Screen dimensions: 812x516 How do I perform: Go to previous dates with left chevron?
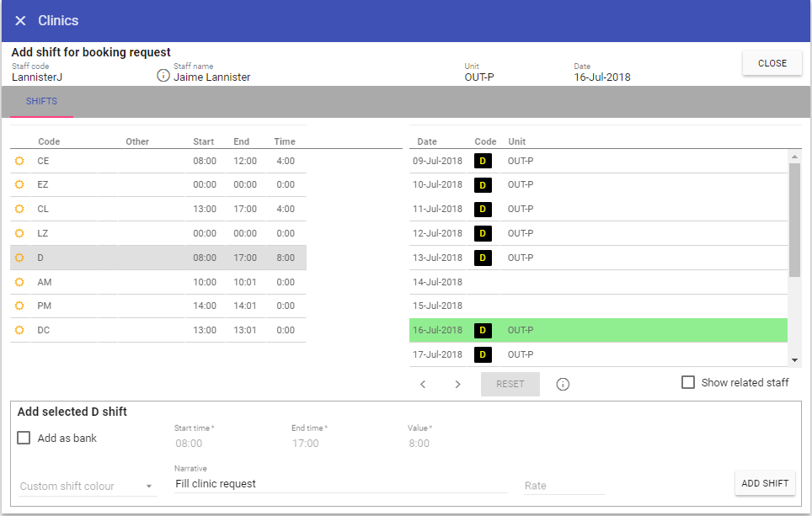click(x=423, y=384)
